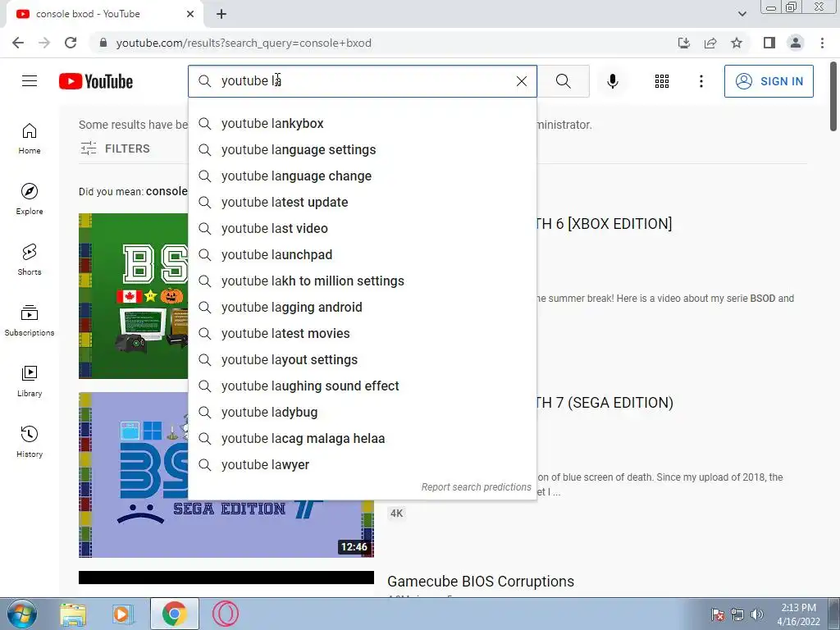Choose youtube latest movies suggestion
Image resolution: width=840 pixels, height=630 pixels.
[362, 333]
